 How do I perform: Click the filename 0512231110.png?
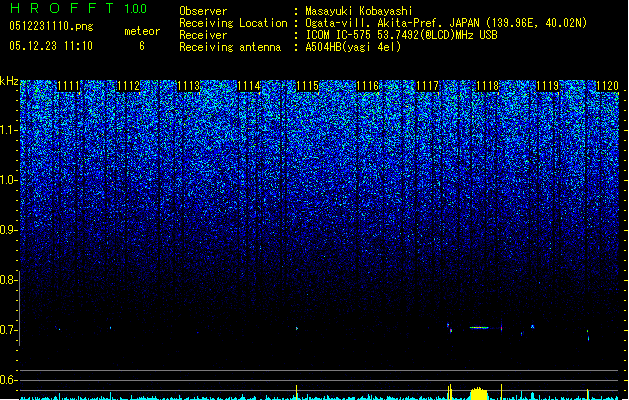click(x=51, y=26)
